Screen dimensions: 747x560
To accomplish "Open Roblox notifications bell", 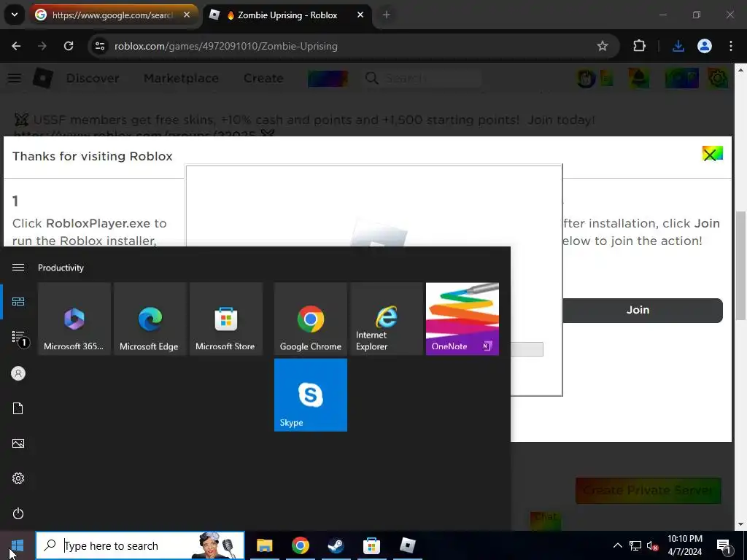I will (638, 79).
